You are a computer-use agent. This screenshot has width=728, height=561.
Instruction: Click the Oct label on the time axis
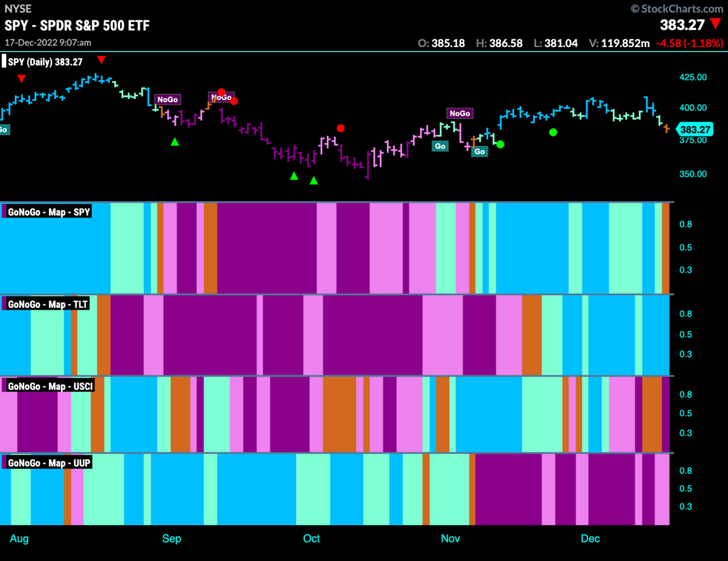pyautogui.click(x=311, y=539)
